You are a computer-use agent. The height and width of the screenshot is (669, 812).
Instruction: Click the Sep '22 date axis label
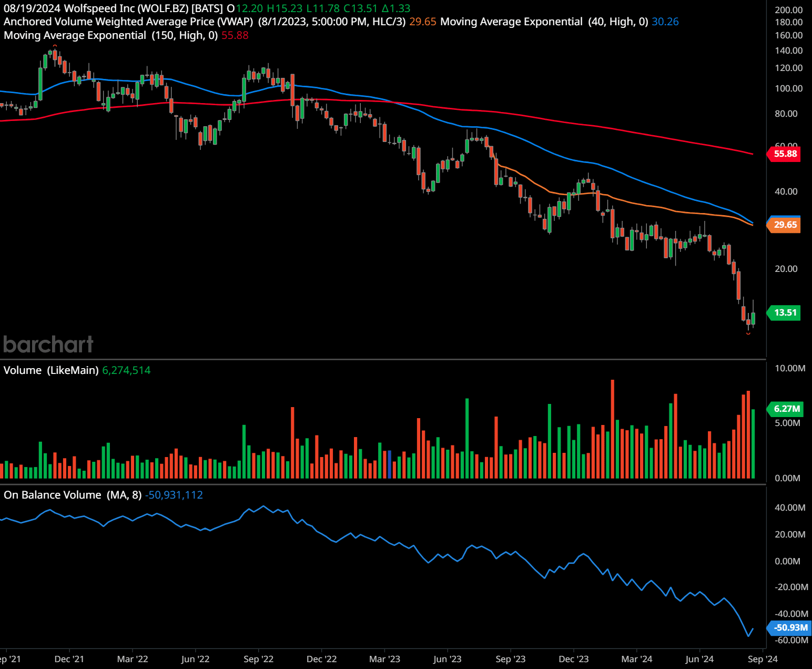click(x=258, y=659)
